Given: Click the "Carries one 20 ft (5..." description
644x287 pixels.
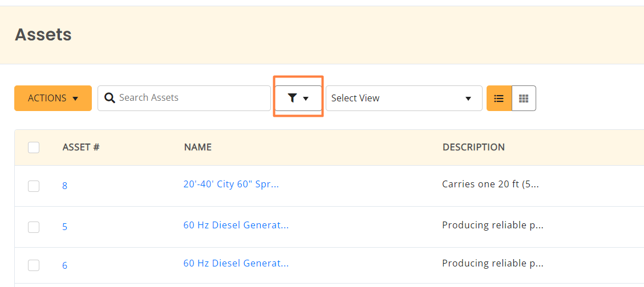Looking at the screenshot, I should 491,184.
